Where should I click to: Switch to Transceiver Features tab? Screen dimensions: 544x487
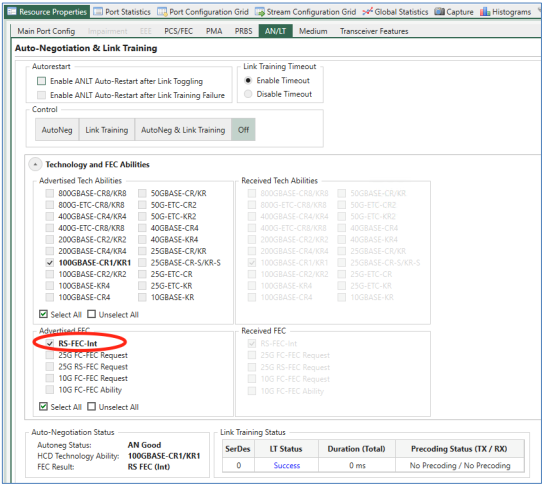click(x=374, y=31)
